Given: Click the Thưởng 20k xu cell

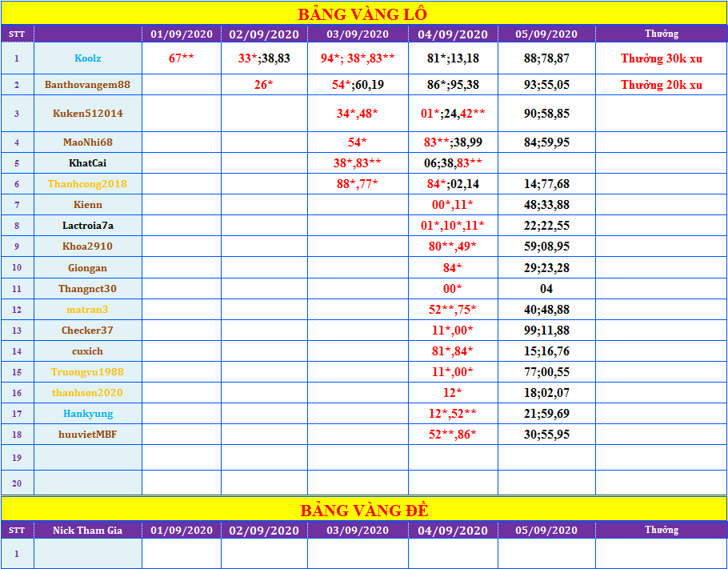Looking at the screenshot, I should coord(661,85).
